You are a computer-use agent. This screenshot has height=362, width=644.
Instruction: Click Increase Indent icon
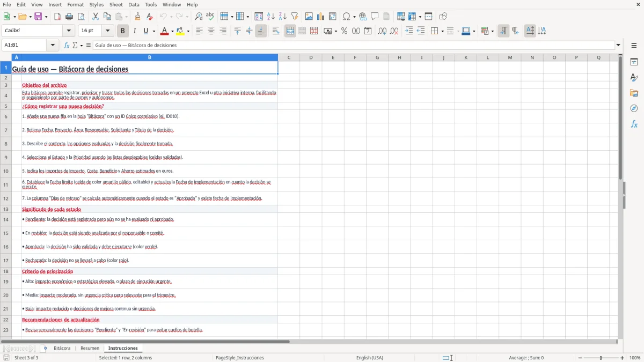coord(409,31)
